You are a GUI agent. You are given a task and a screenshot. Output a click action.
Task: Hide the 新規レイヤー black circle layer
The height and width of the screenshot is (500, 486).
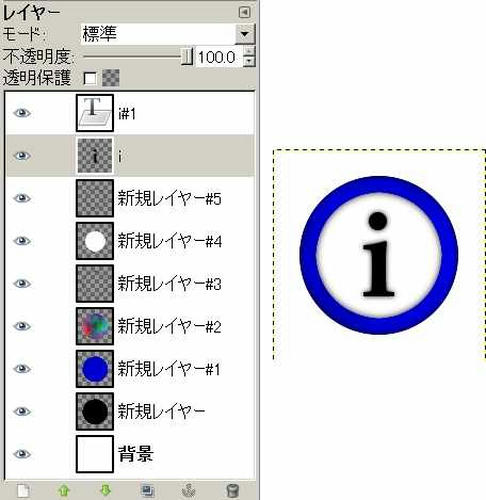[22, 411]
